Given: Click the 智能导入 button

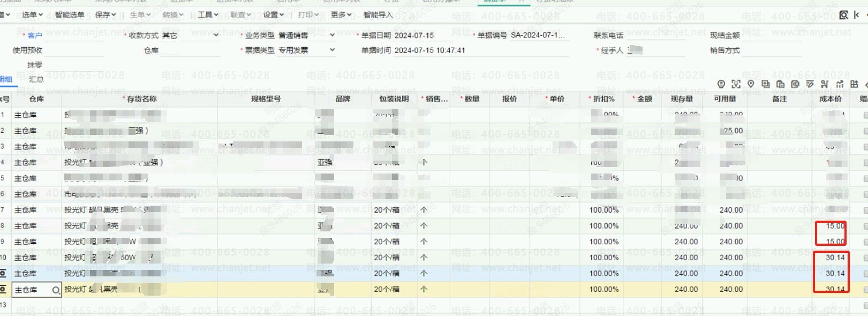Looking at the screenshot, I should 378,15.
